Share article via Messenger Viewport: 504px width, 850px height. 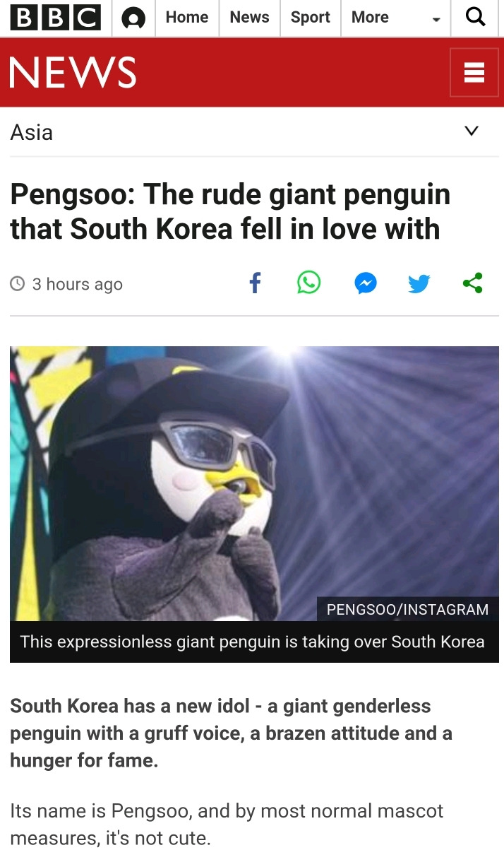point(365,284)
